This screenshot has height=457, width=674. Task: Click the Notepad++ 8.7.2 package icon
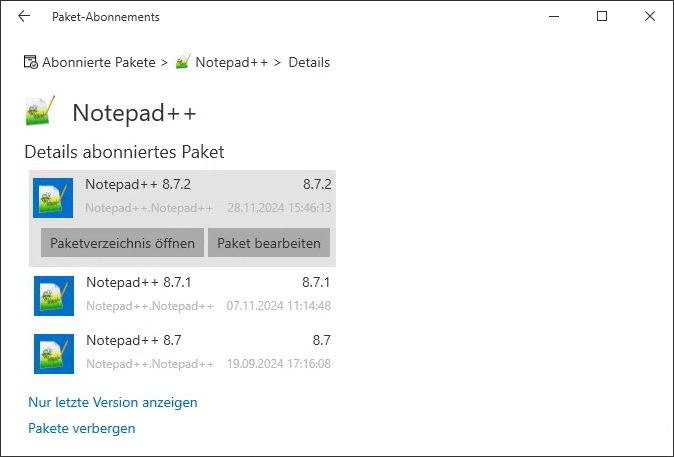53,198
